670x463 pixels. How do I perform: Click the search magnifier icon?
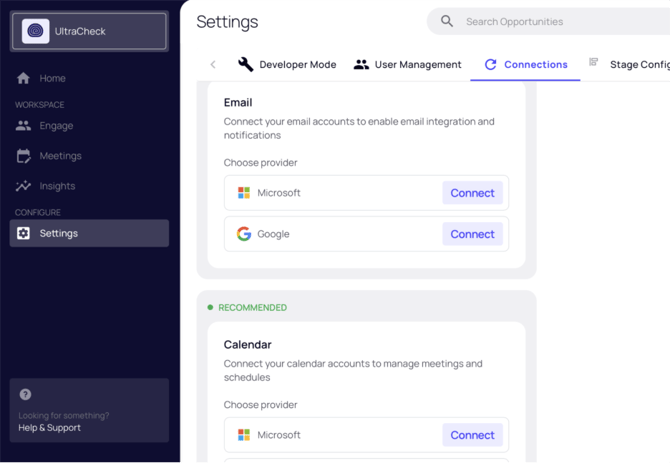447,21
